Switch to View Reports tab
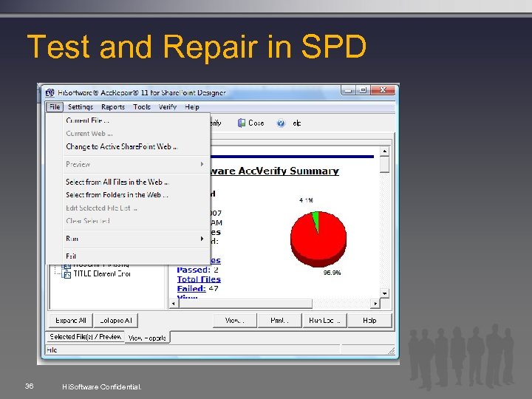The width and height of the screenshot is (532, 399). pyautogui.click(x=147, y=338)
